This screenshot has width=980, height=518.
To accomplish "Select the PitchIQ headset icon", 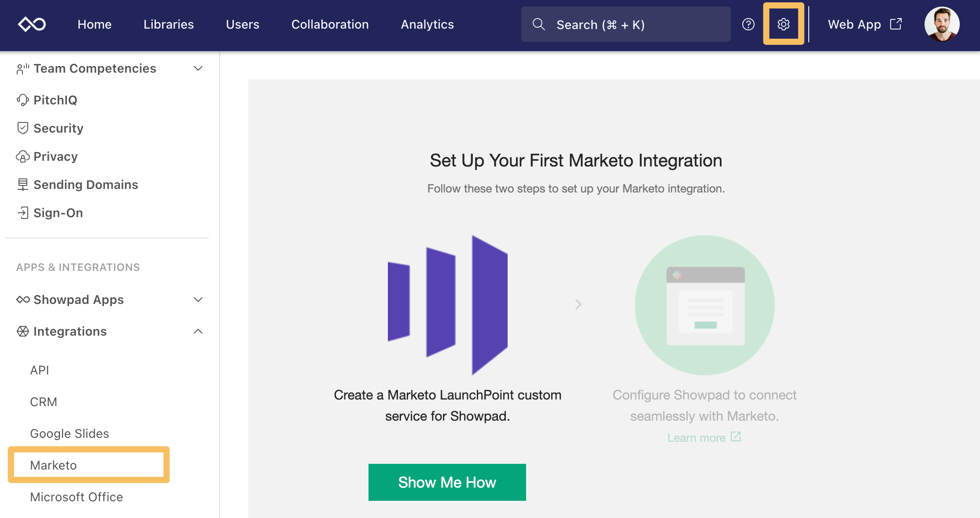I will 23,100.
